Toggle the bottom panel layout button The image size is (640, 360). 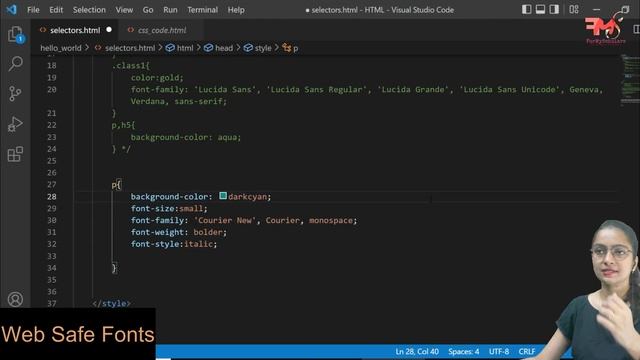(540, 9)
